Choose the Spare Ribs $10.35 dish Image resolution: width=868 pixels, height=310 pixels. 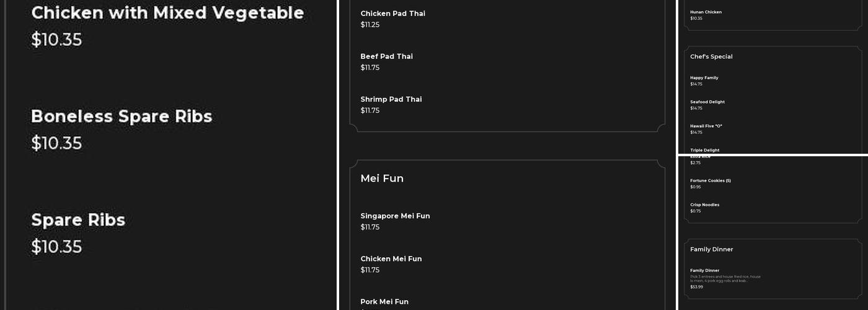[78, 220]
